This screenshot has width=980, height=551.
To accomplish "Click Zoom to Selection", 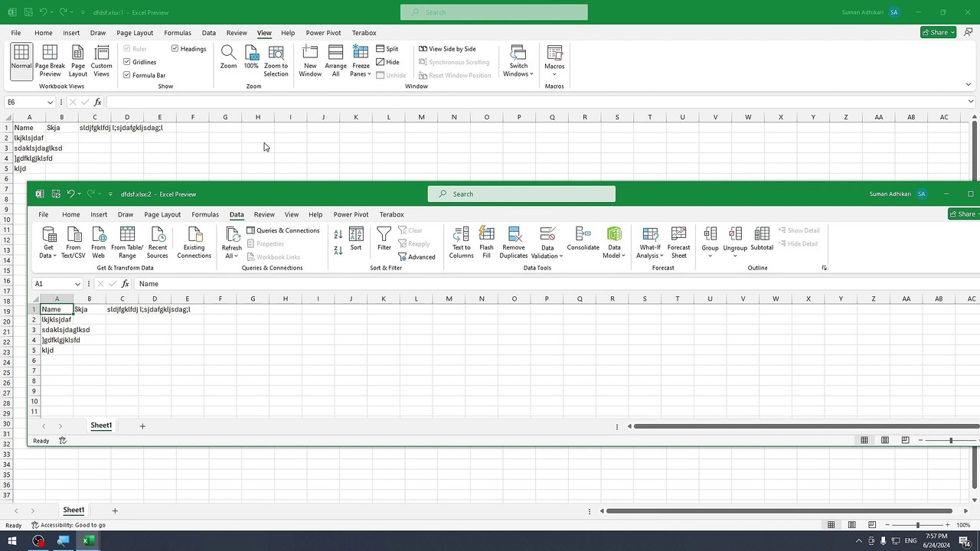I will (276, 61).
